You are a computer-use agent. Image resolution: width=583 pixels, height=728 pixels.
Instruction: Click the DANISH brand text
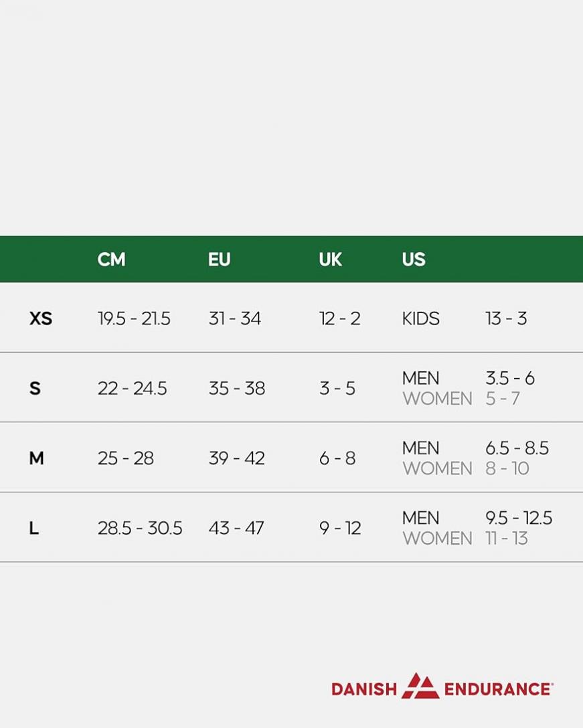pyautogui.click(x=364, y=689)
